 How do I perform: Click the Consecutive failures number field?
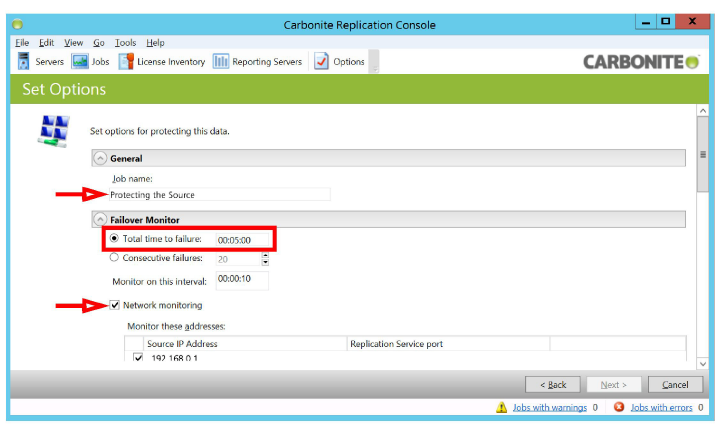(238, 259)
